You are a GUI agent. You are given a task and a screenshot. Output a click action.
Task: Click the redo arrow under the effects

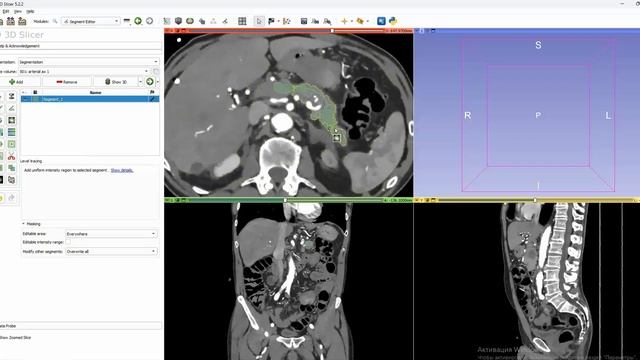coord(11,198)
